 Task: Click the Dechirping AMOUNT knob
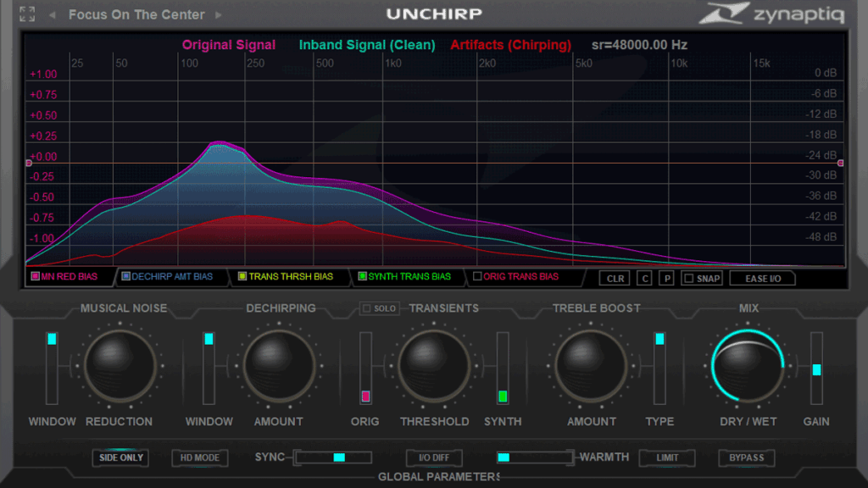pos(278,365)
